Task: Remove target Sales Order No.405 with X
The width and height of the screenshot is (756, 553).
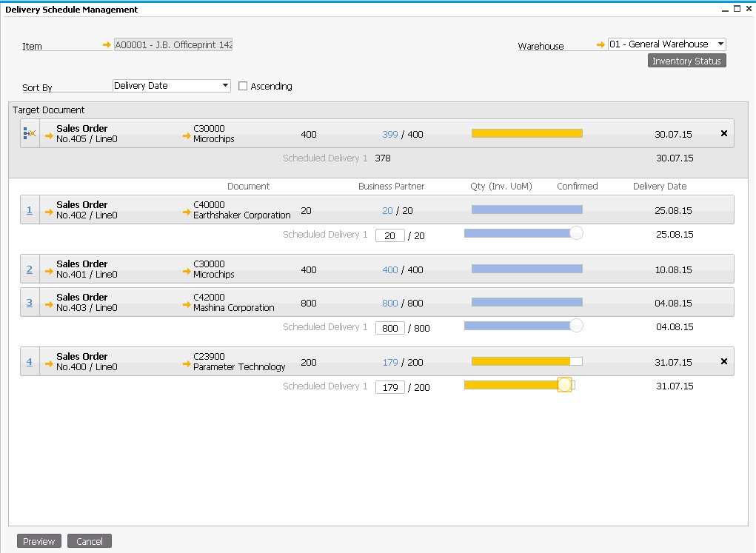Action: pos(723,133)
